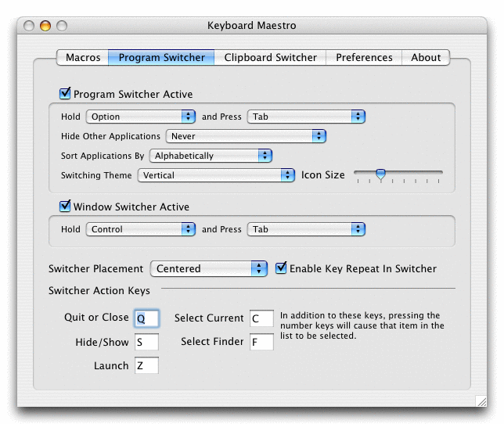
Task: Click the Select Finder key field
Action: click(261, 342)
